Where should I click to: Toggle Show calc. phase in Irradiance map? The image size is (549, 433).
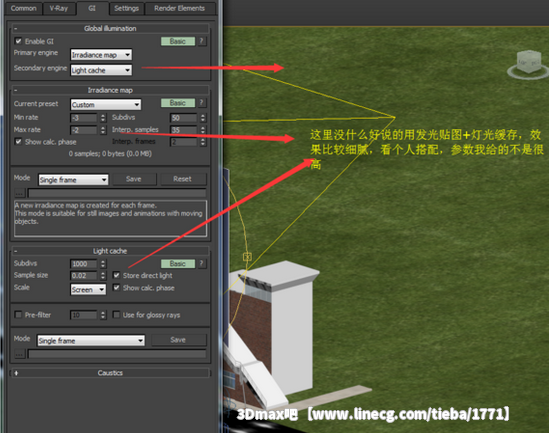click(18, 141)
